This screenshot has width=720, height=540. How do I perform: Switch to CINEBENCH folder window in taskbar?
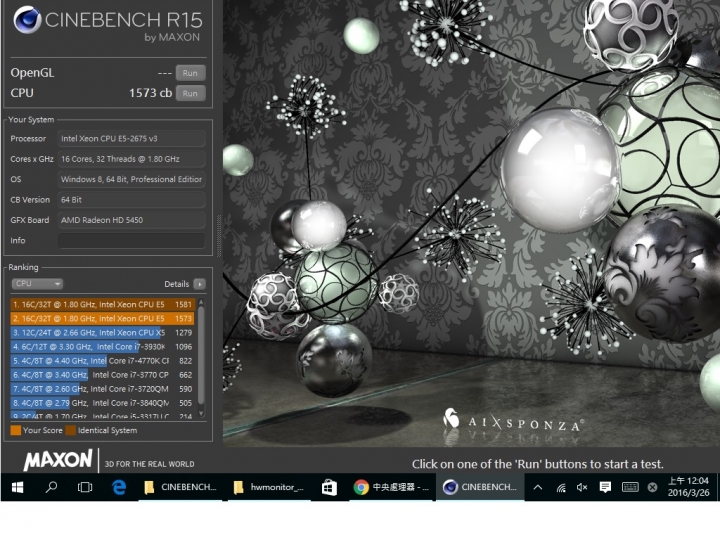click(x=180, y=487)
